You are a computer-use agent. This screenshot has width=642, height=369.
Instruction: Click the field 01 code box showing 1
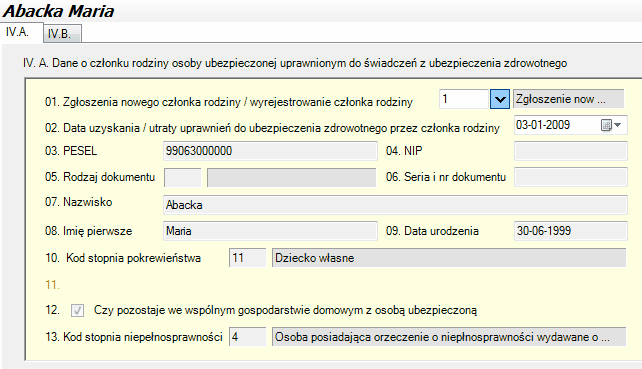(464, 99)
